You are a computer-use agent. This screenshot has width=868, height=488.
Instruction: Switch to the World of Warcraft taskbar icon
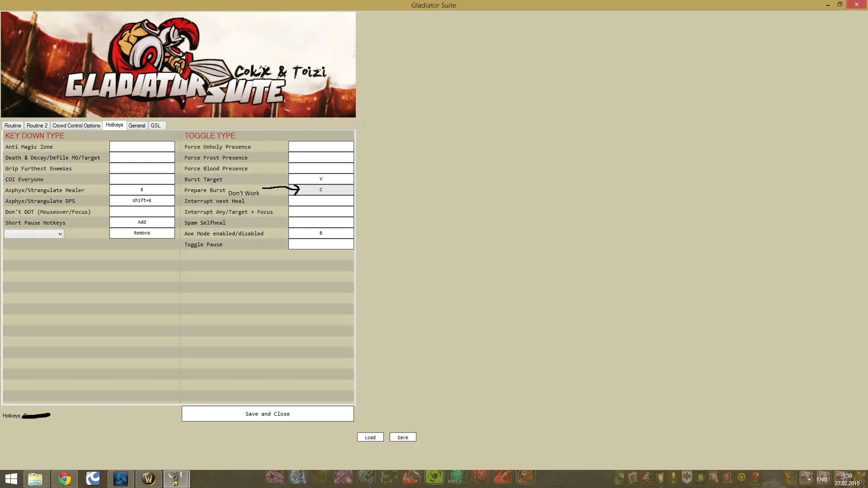coord(149,479)
